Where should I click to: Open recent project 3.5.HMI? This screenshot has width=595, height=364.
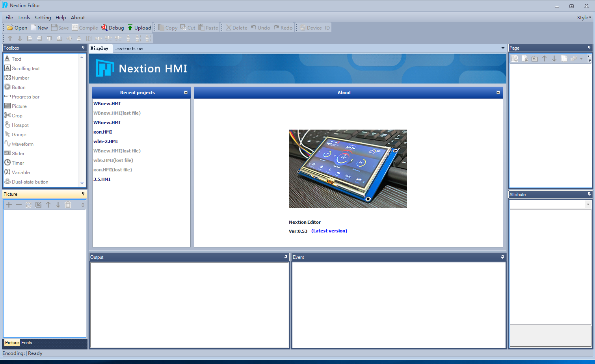pyautogui.click(x=102, y=179)
